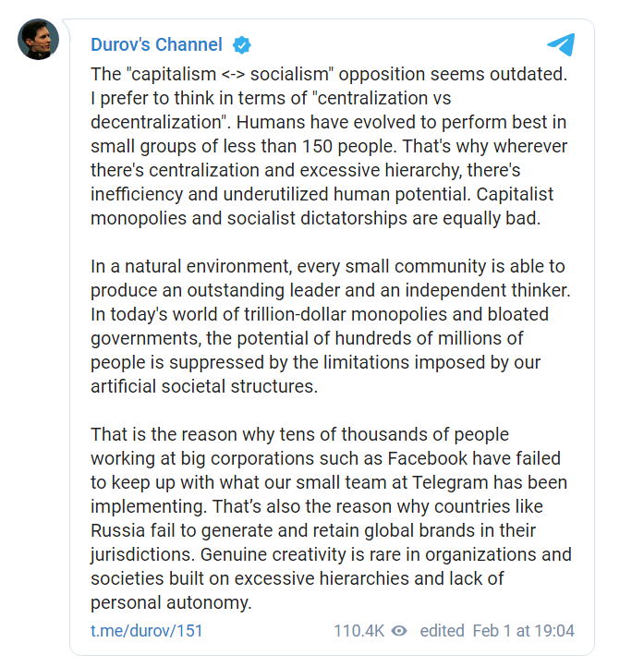This screenshot has height=667, width=644.
Task: Open the Durov's Channel name link
Action: coord(156,44)
